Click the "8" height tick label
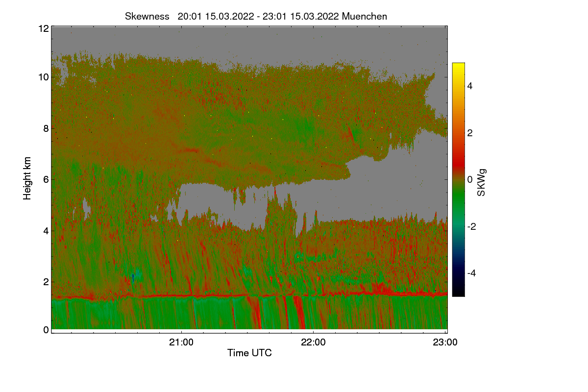The width and height of the screenshot is (588, 392). 46,128
